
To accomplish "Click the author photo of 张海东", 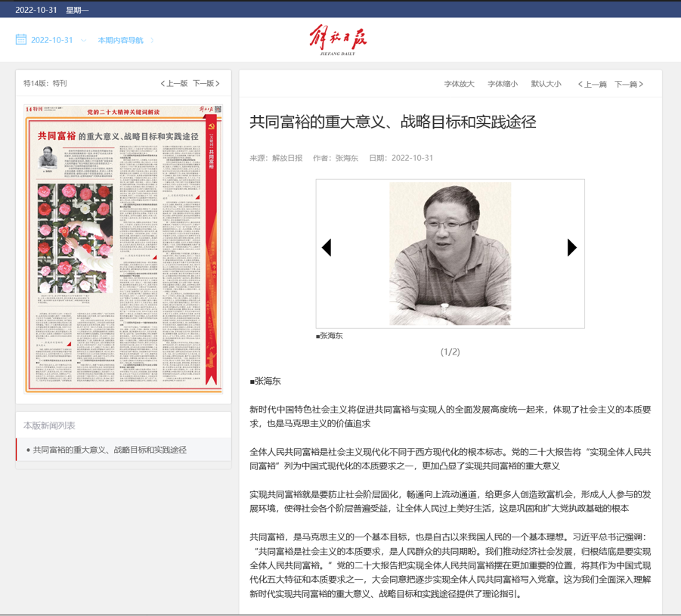I will pyautogui.click(x=450, y=254).
